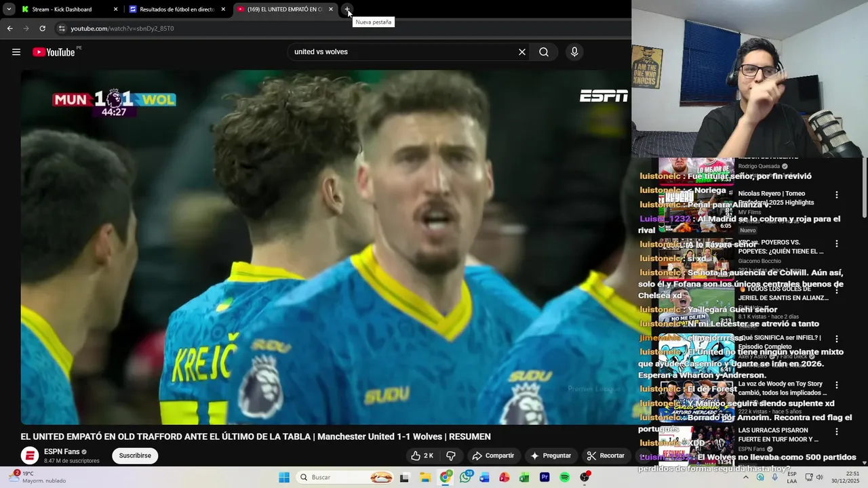Open options menu for the 'ser INFIEL' video
Screen dimensions: 868x488
click(837, 338)
